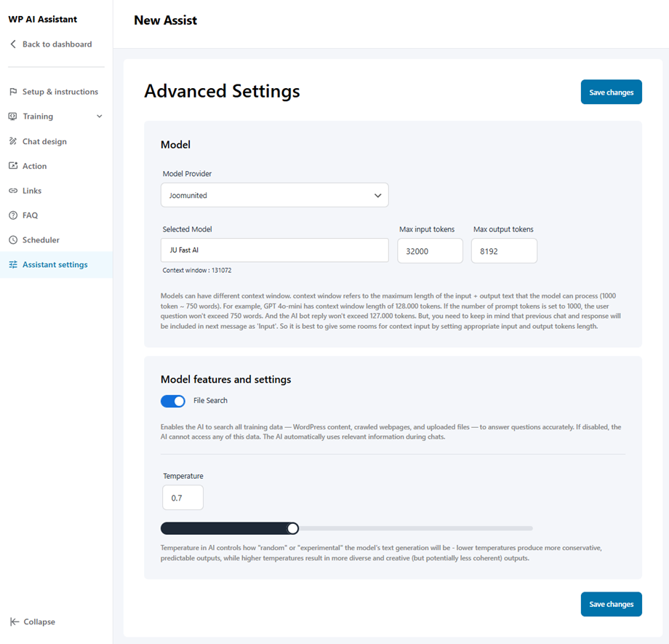Click inside the Max input tokens field

[430, 250]
